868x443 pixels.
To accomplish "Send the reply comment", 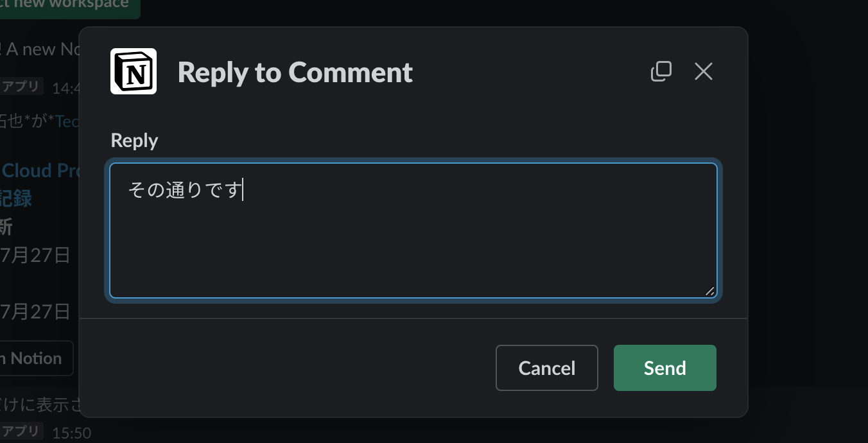I will [x=664, y=368].
